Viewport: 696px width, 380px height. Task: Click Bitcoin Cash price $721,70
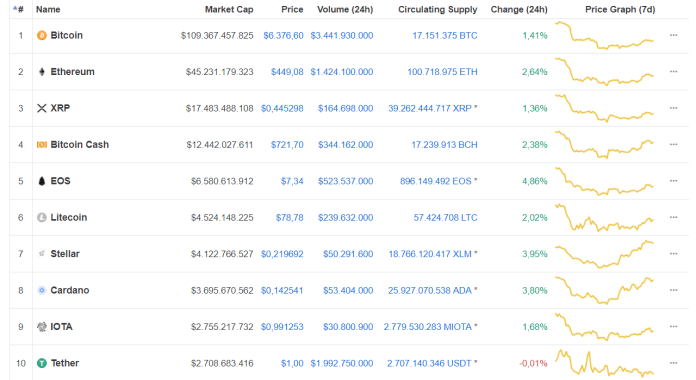287,145
